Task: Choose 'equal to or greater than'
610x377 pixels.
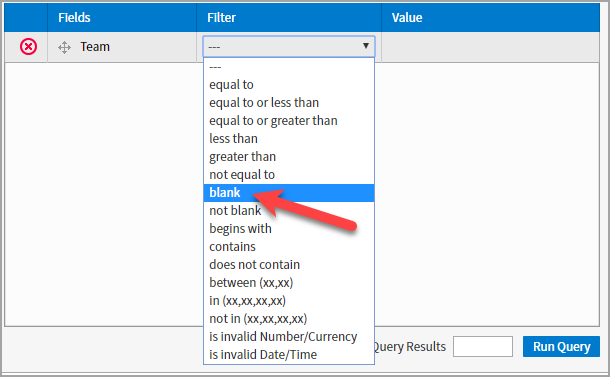Action: click(x=289, y=121)
